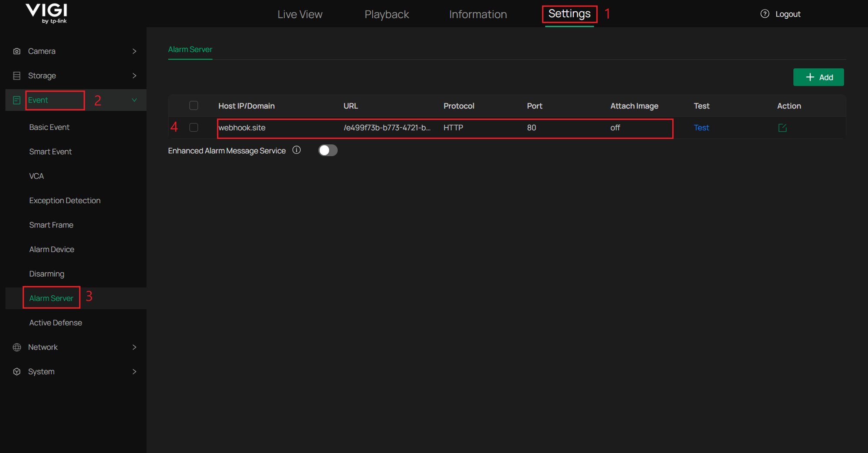The image size is (868, 453).
Task: Open Active Defense in sidebar
Action: pyautogui.click(x=56, y=323)
